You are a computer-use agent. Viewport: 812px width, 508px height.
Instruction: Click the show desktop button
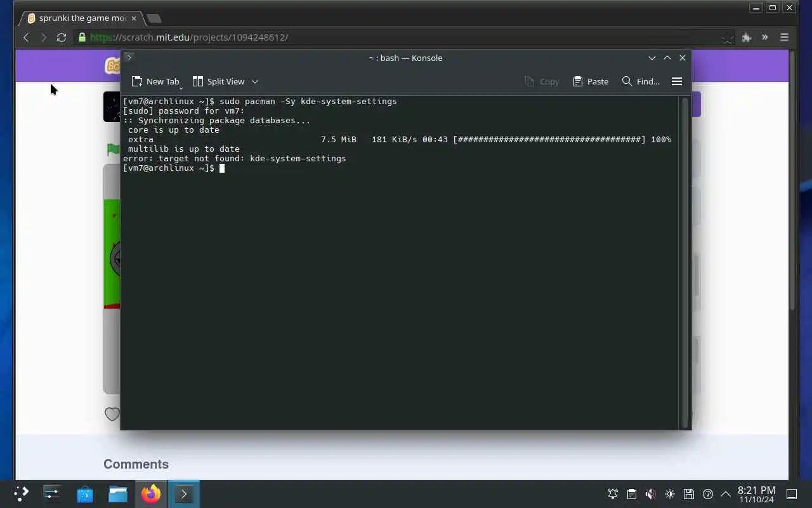tap(792, 494)
